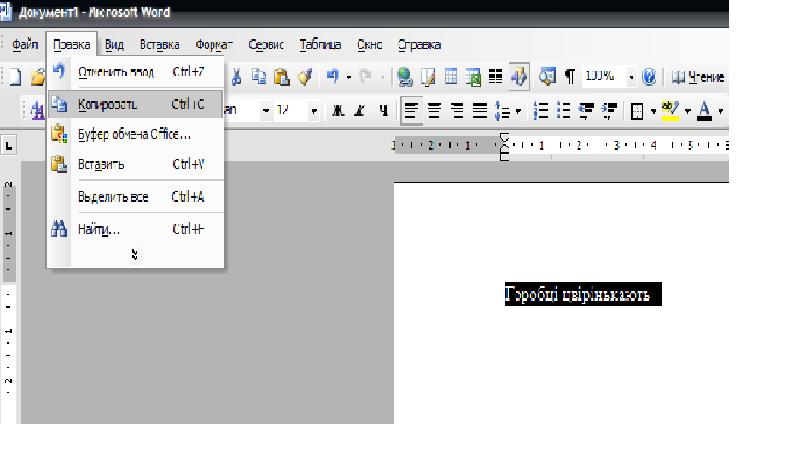Close the Правка menu header
The height and width of the screenshot is (450, 800).
[x=71, y=44]
